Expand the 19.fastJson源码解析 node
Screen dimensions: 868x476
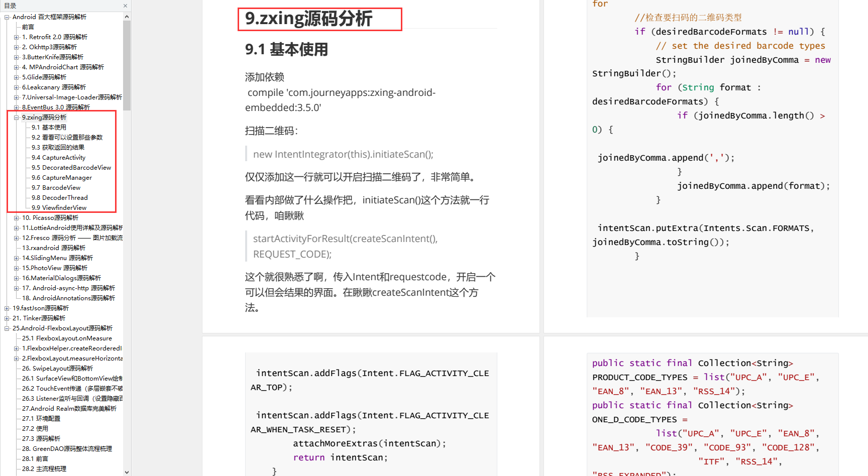coord(7,308)
